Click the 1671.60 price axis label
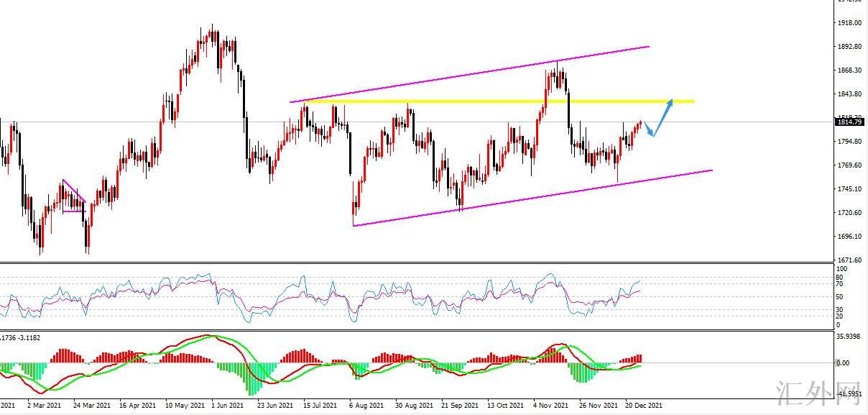The width and height of the screenshot is (868, 415). (x=849, y=260)
